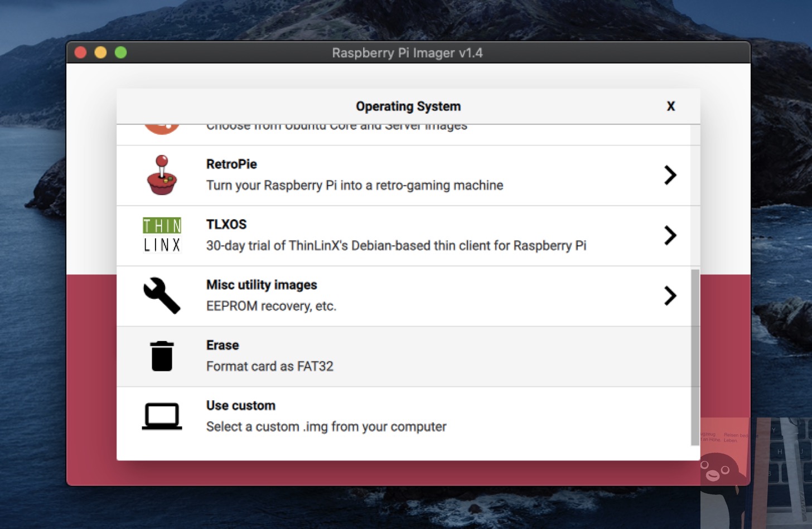
Task: Expand the Misc utility images chevron
Action: 670,295
